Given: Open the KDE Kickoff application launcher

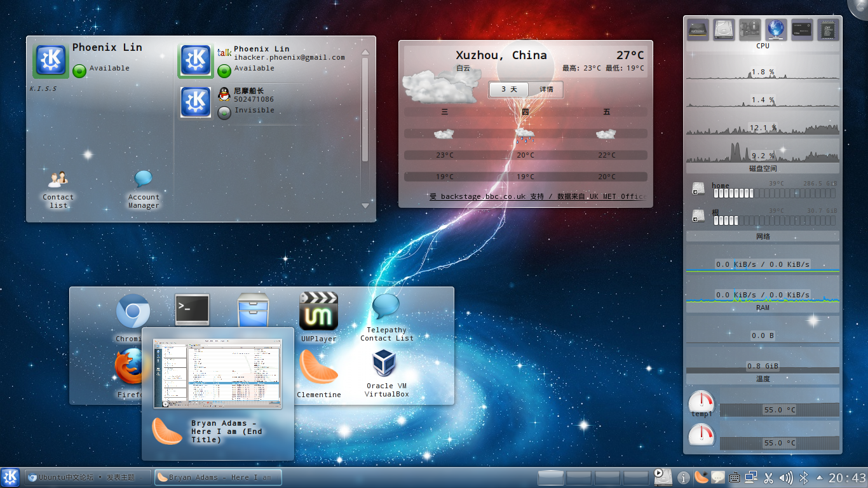Looking at the screenshot, I should (10, 477).
